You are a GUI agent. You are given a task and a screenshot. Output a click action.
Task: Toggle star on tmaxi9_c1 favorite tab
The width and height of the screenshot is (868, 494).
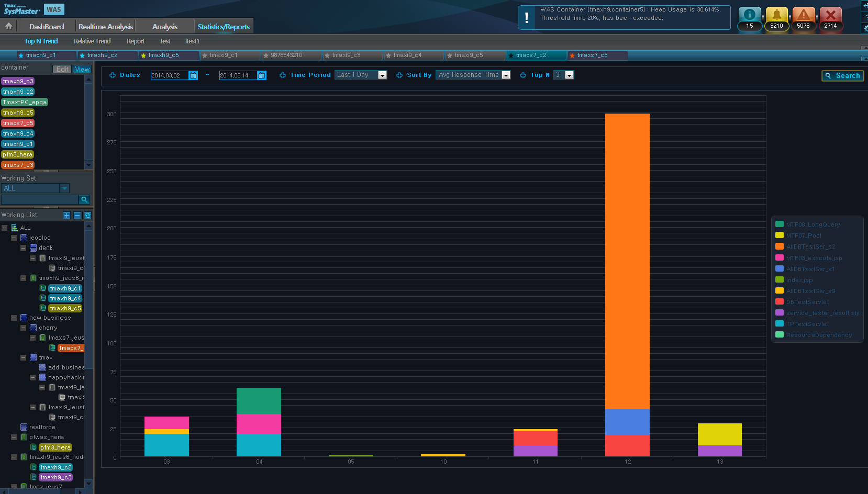click(205, 55)
